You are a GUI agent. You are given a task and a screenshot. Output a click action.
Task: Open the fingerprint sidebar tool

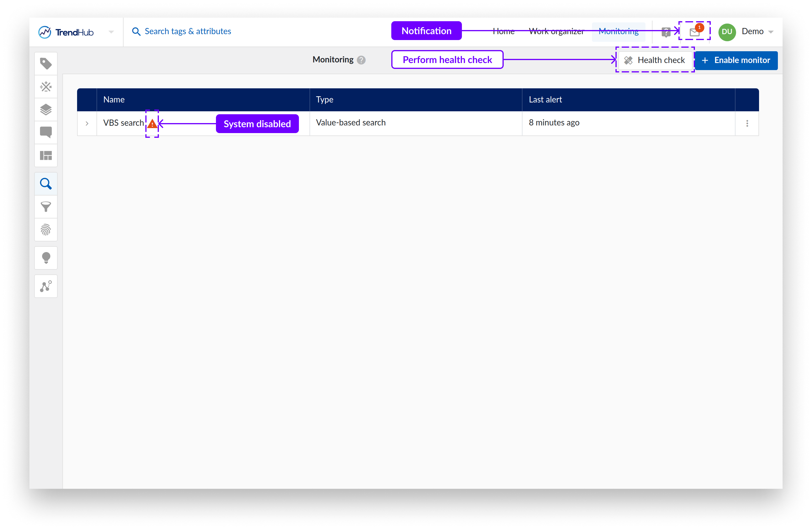click(46, 230)
